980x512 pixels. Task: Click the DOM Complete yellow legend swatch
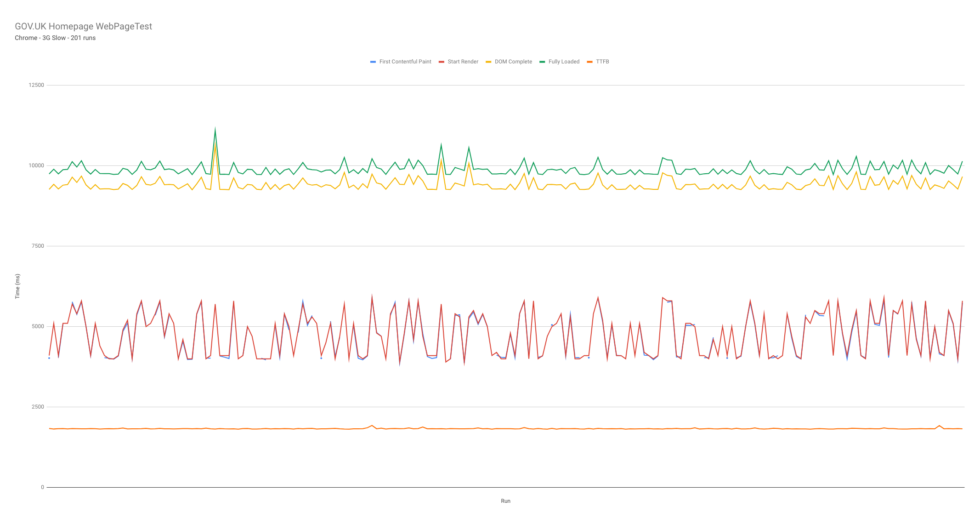pos(488,62)
